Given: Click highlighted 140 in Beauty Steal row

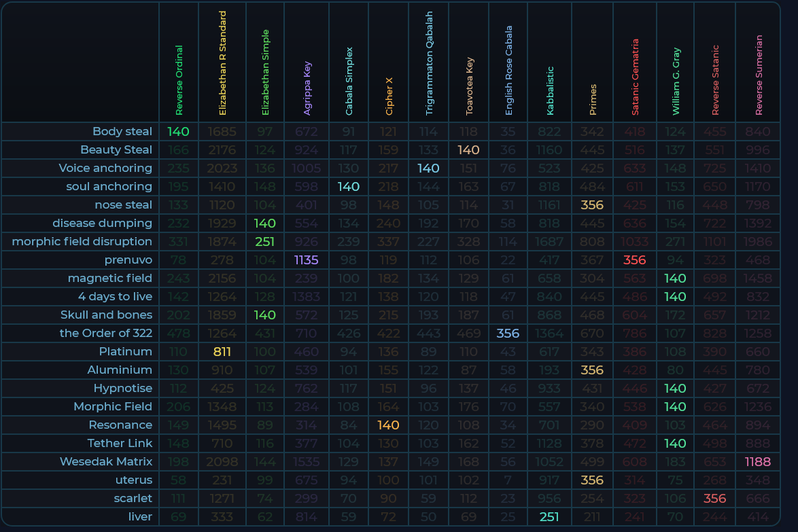Looking at the screenshot, I should (x=468, y=150).
